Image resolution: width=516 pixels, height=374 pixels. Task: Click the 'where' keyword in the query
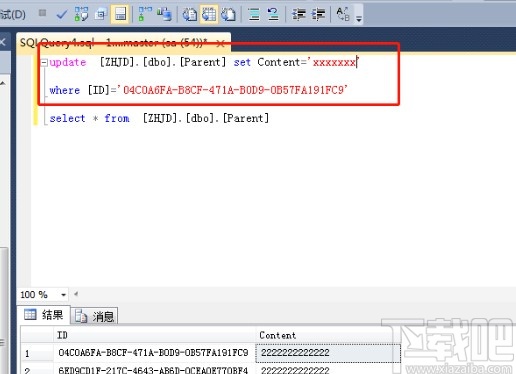[x=65, y=90]
